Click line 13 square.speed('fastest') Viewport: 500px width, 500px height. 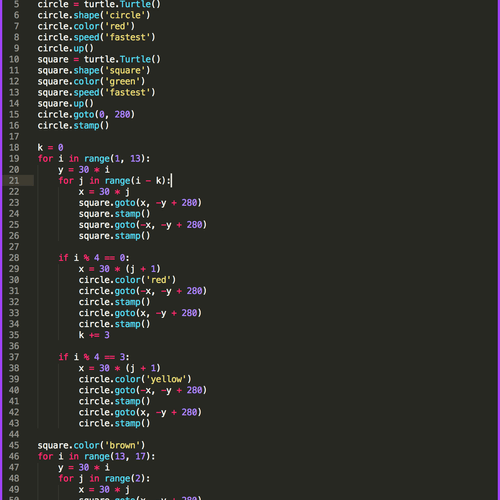click(96, 92)
